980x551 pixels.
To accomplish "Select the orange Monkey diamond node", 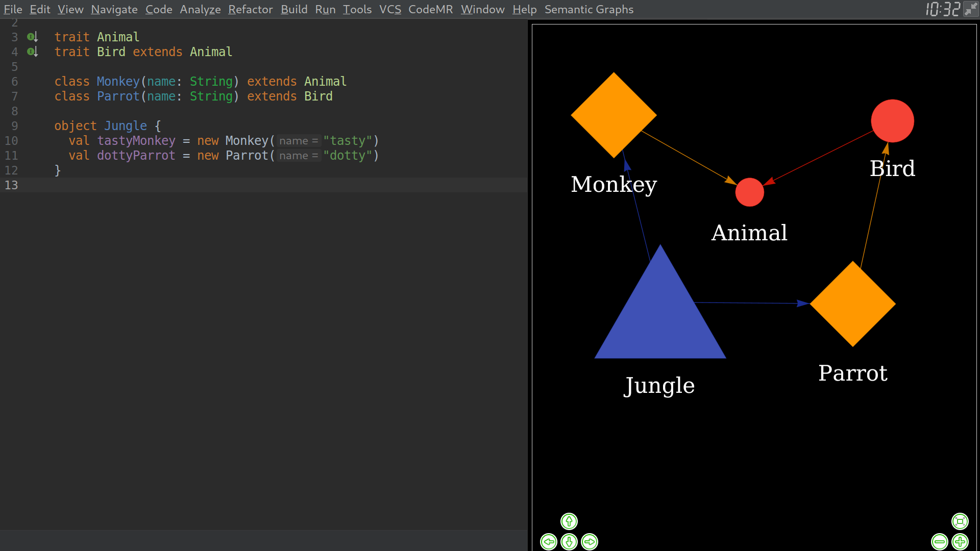I will pyautogui.click(x=614, y=115).
